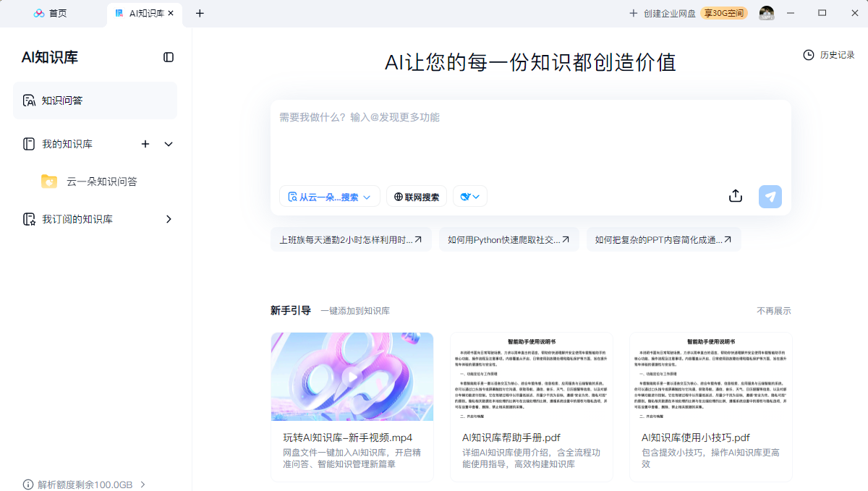Open the model selector whale dropdown
The width and height of the screenshot is (868, 491).
(x=470, y=197)
